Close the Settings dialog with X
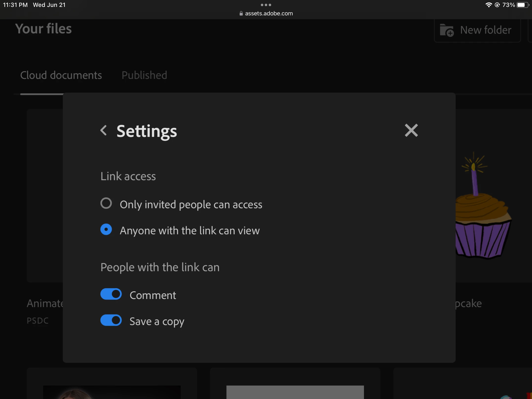The width and height of the screenshot is (532, 399). click(x=411, y=131)
